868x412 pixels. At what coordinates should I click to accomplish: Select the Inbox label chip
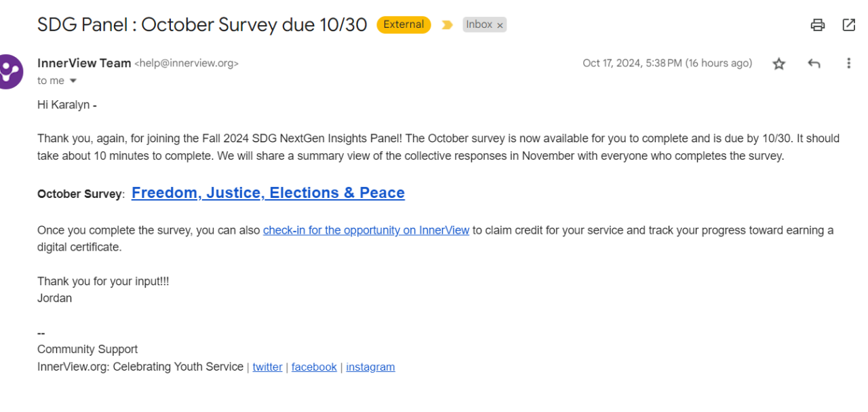point(479,25)
